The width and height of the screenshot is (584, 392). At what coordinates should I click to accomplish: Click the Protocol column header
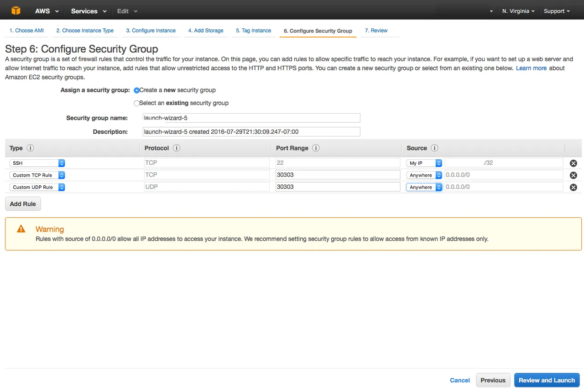coord(156,148)
